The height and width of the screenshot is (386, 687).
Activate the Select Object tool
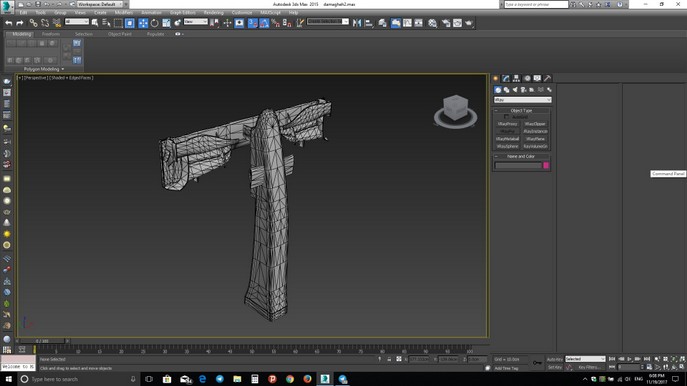coord(95,23)
